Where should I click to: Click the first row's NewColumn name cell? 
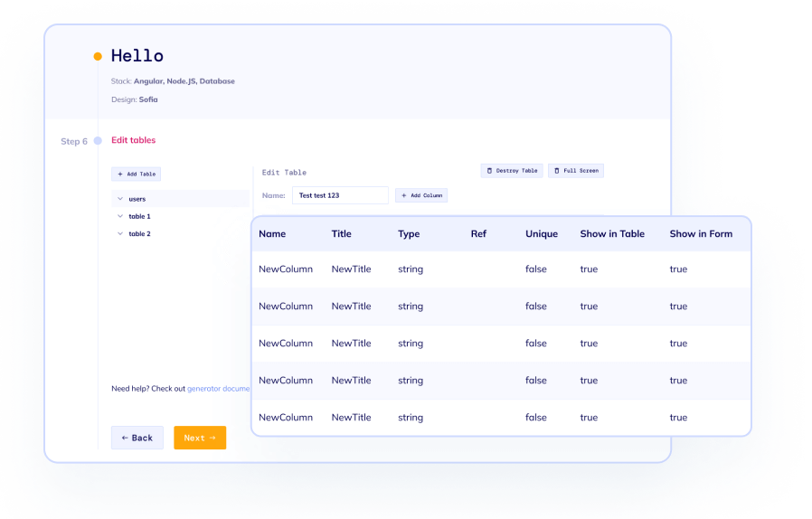pos(285,269)
